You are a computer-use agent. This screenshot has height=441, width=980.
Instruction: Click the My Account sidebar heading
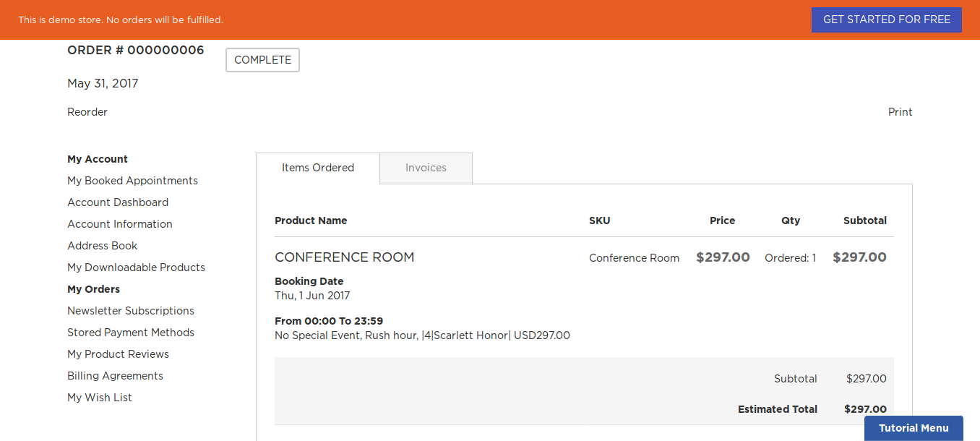point(98,159)
